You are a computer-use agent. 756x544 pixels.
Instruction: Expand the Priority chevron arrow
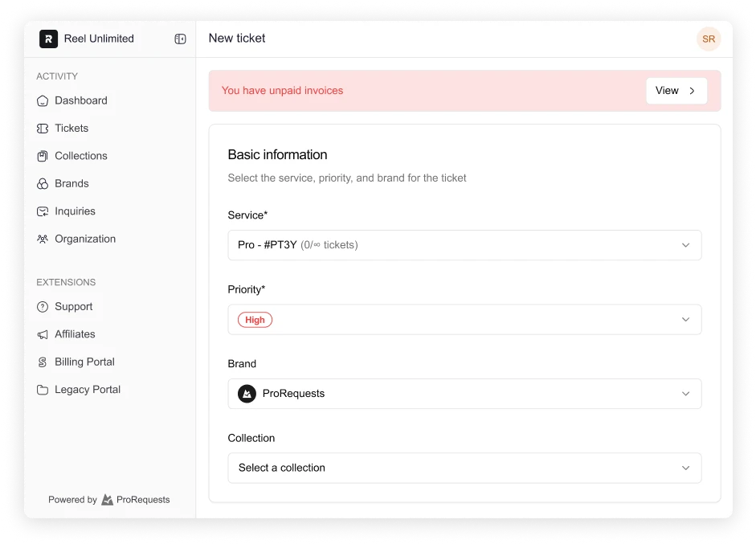[685, 319]
